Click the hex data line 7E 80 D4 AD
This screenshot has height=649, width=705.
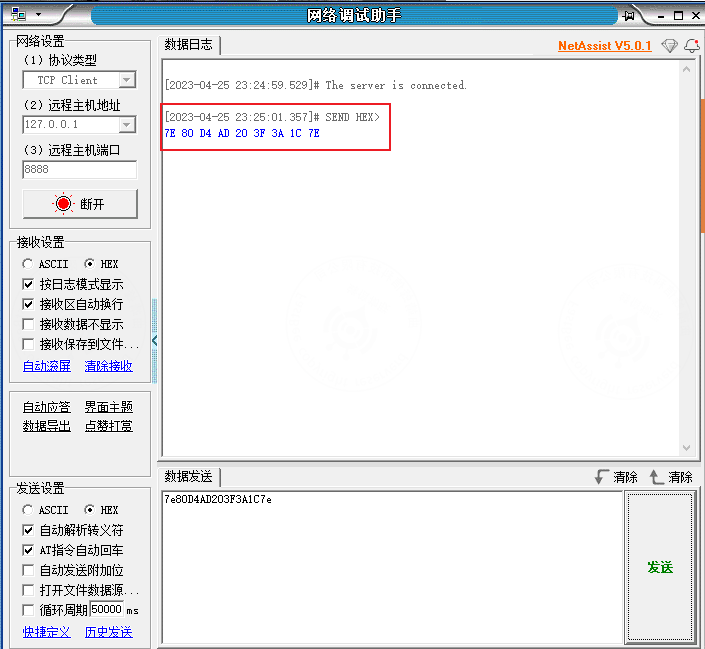(x=242, y=133)
